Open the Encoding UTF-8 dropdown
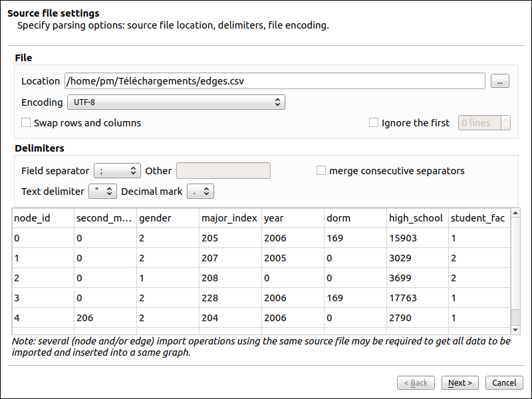Screen dimensions: 532x399 point(176,102)
